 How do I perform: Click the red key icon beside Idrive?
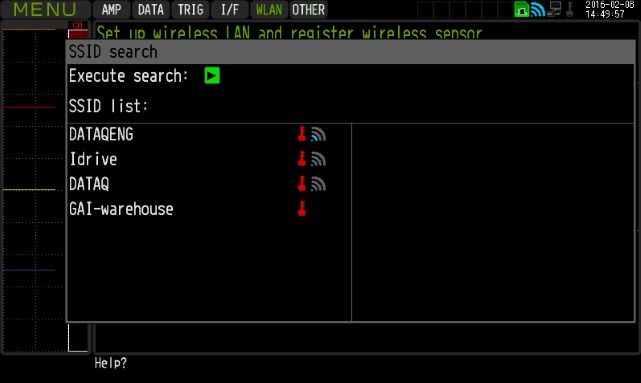tap(302, 159)
